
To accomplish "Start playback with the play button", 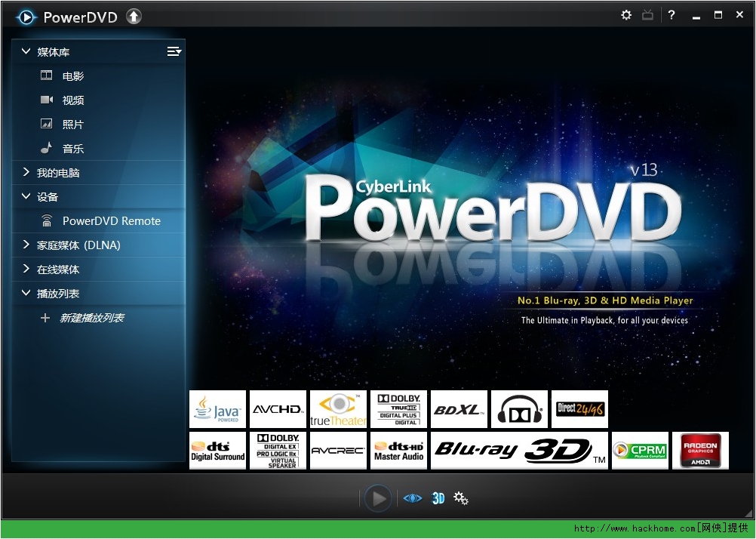I will click(x=379, y=498).
